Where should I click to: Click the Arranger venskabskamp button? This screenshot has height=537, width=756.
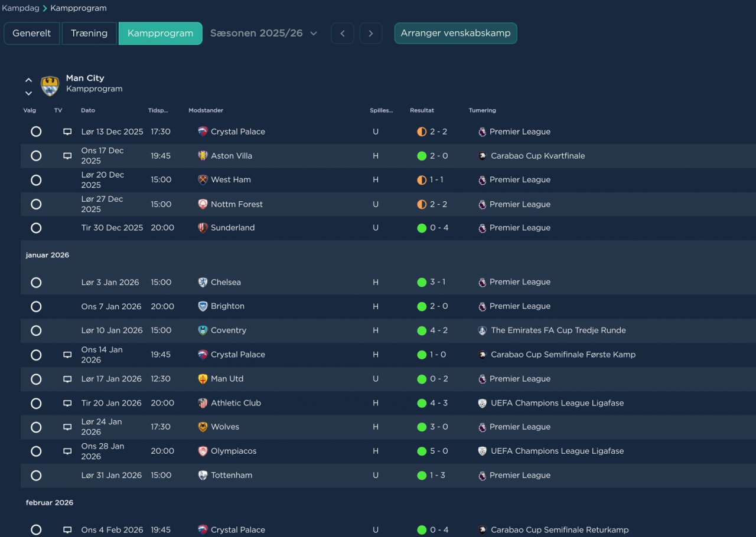[455, 33]
